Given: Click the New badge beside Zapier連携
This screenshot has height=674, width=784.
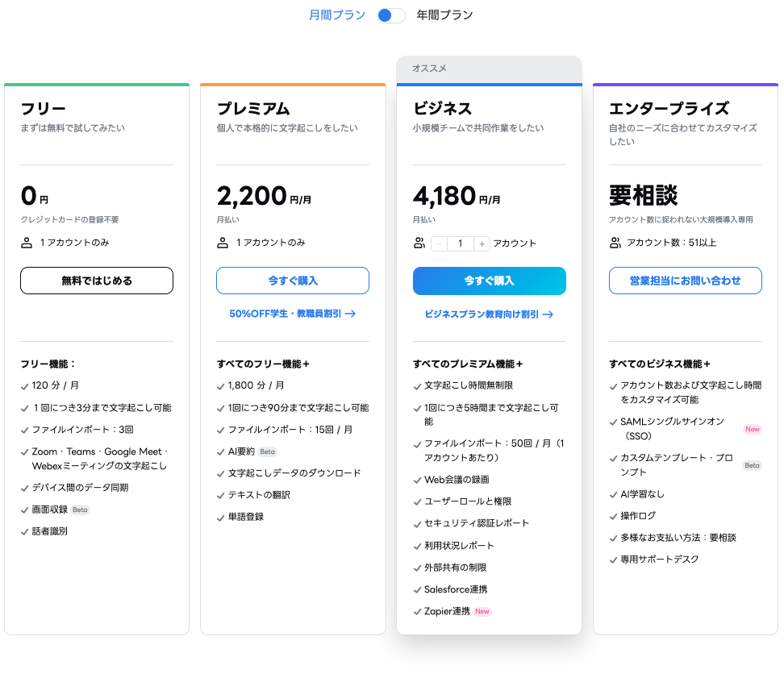Looking at the screenshot, I should (482, 612).
